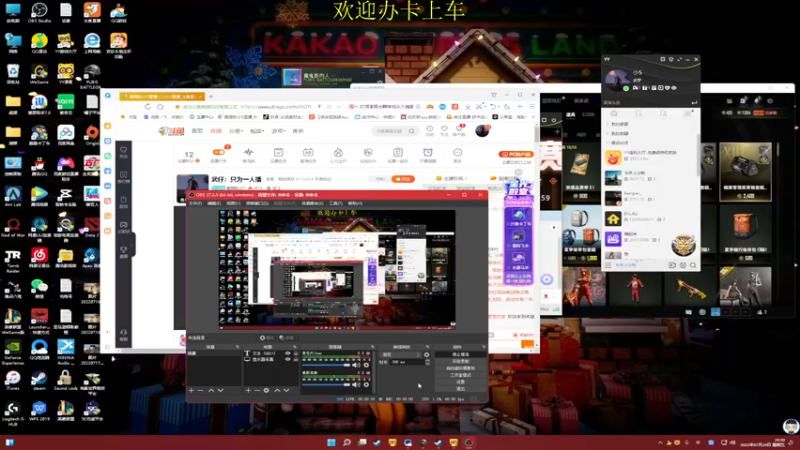Viewport: 800px width, 450px height.
Task: Move the OBS scene down
Action: [x=220, y=390]
